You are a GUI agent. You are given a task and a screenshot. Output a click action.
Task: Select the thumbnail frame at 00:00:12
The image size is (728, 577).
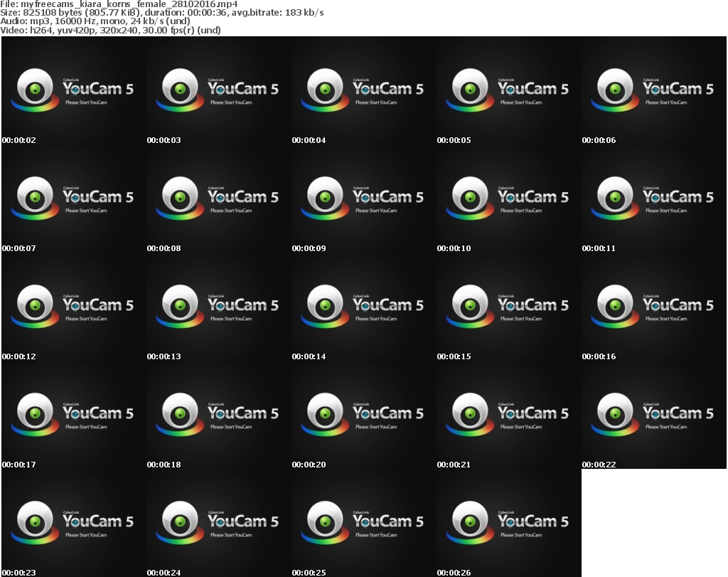tap(74, 307)
